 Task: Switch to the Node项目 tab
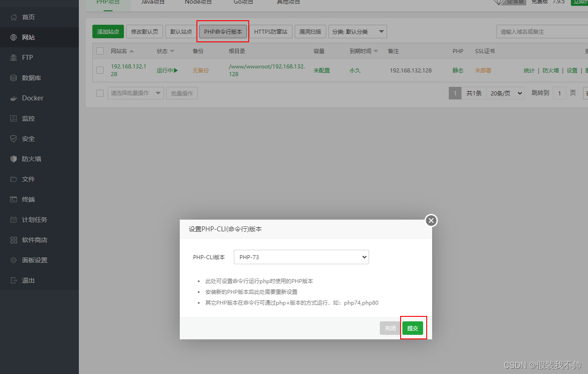pyautogui.click(x=199, y=2)
